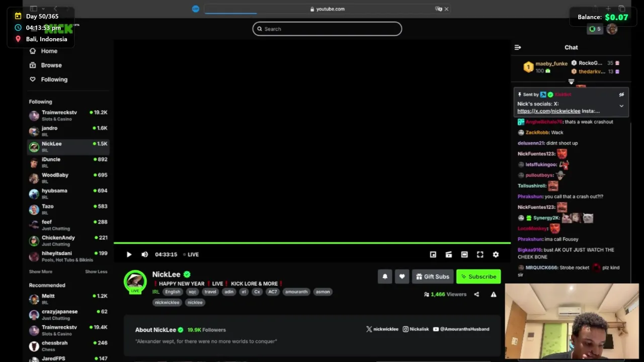
Task: Open Trainwreckstv in the Recommended list
Action: tap(68, 330)
